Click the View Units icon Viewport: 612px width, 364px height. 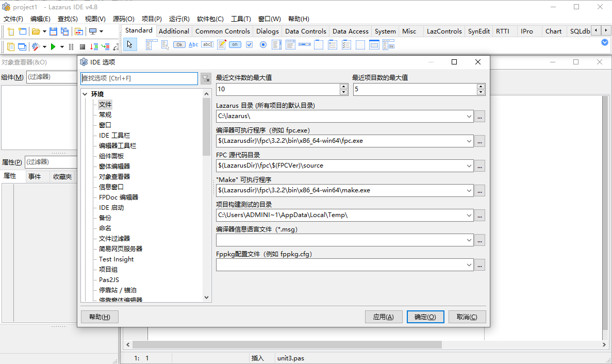tap(10, 47)
